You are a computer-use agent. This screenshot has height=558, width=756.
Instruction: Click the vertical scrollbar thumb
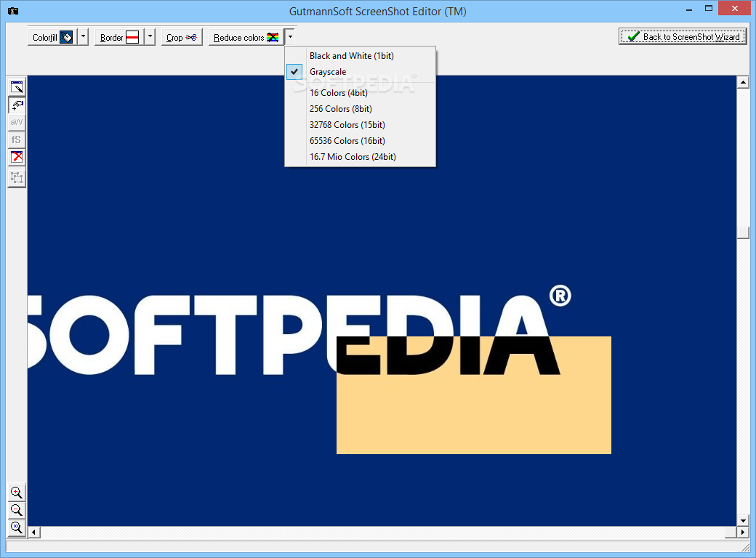pos(742,232)
